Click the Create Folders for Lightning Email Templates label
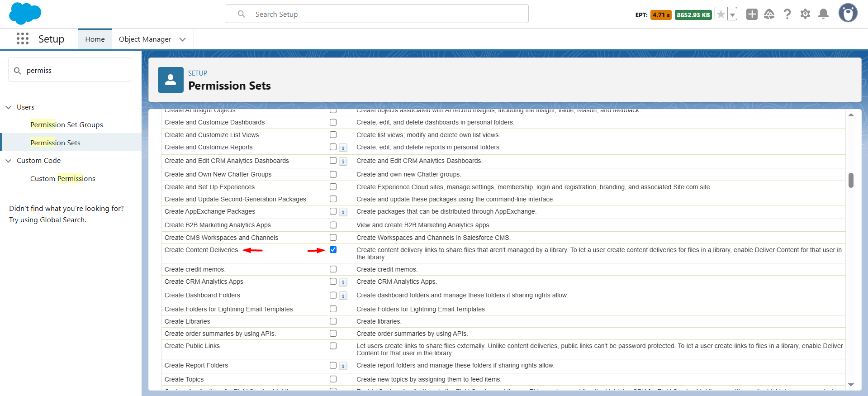The image size is (868, 396). click(228, 309)
